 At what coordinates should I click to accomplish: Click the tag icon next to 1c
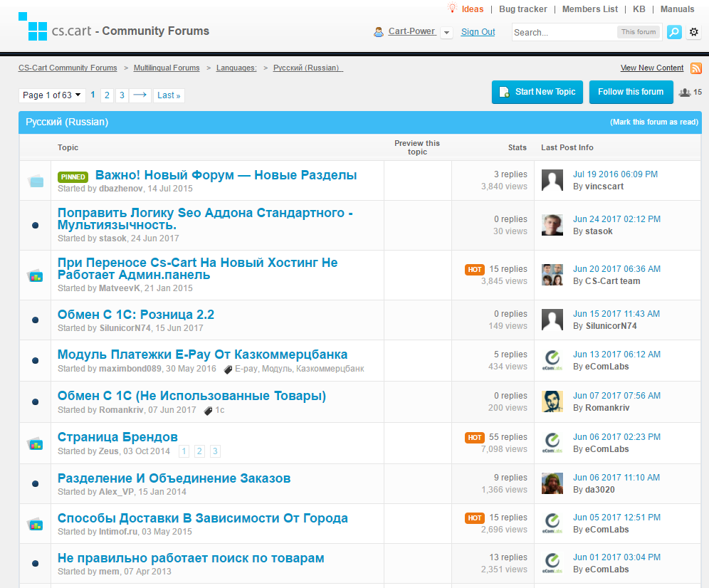coord(208,411)
